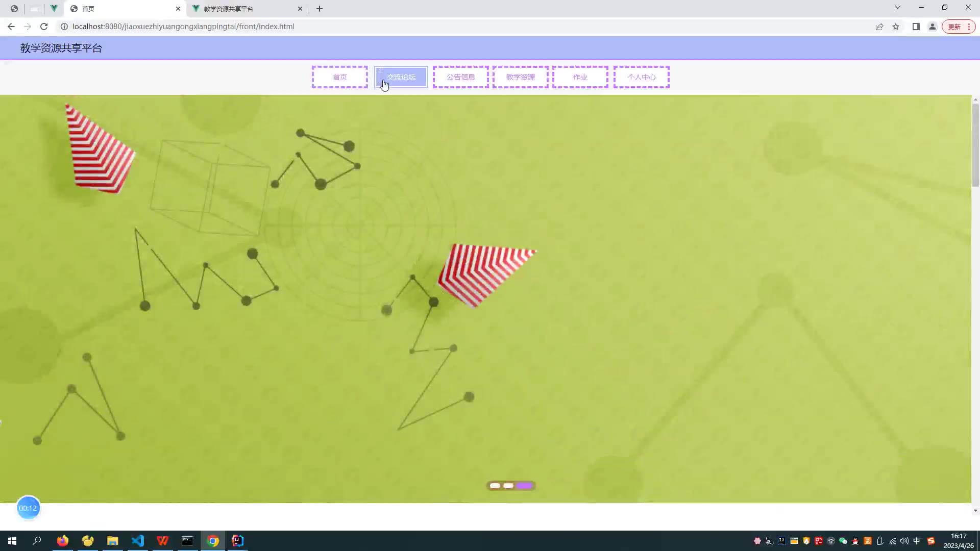The width and height of the screenshot is (980, 551).
Task: Click the 公告信息 navigation button
Action: pyautogui.click(x=461, y=77)
